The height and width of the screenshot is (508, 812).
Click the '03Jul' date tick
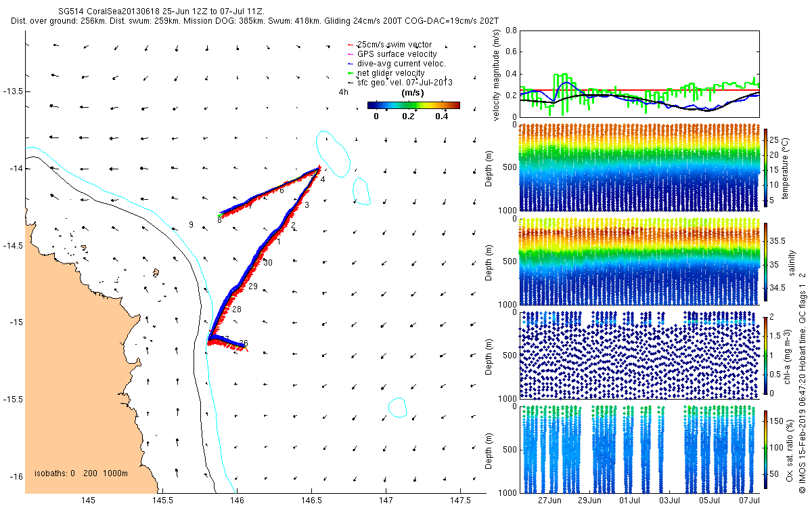pyautogui.click(x=671, y=501)
